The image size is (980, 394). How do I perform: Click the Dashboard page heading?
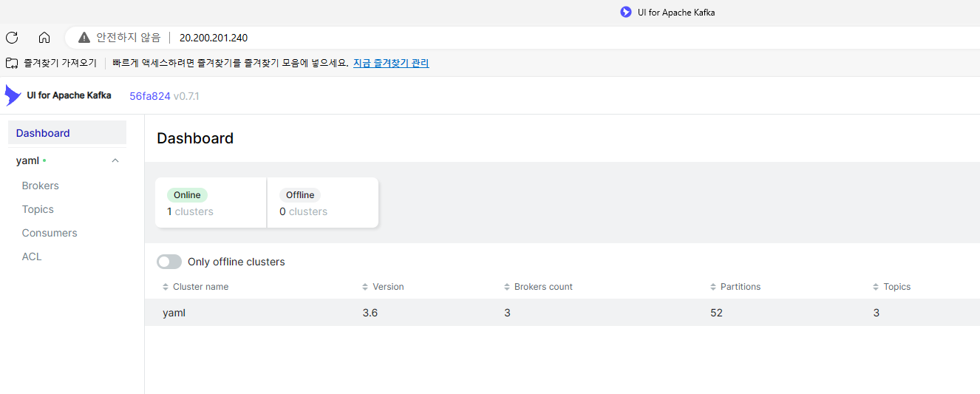point(195,138)
